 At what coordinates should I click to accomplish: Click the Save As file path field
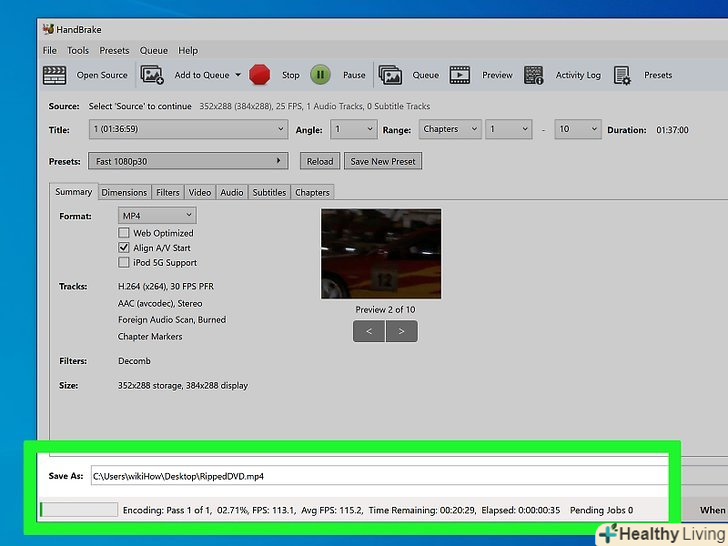pos(380,476)
